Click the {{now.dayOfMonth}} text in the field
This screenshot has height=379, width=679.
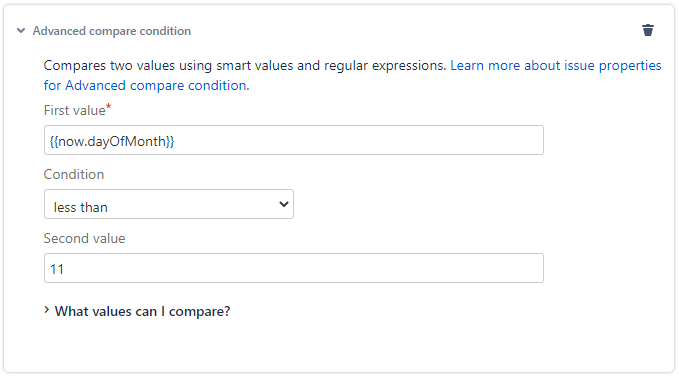pyautogui.click(x=112, y=141)
